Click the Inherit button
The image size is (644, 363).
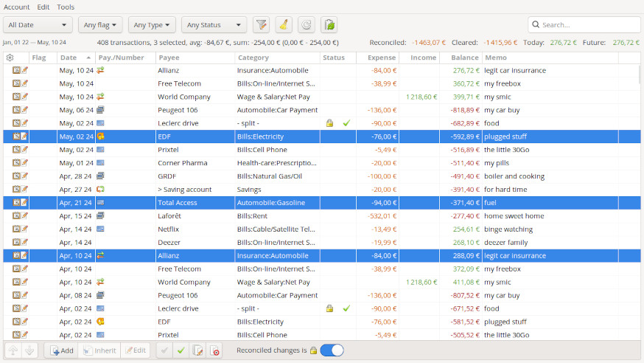[x=99, y=350]
